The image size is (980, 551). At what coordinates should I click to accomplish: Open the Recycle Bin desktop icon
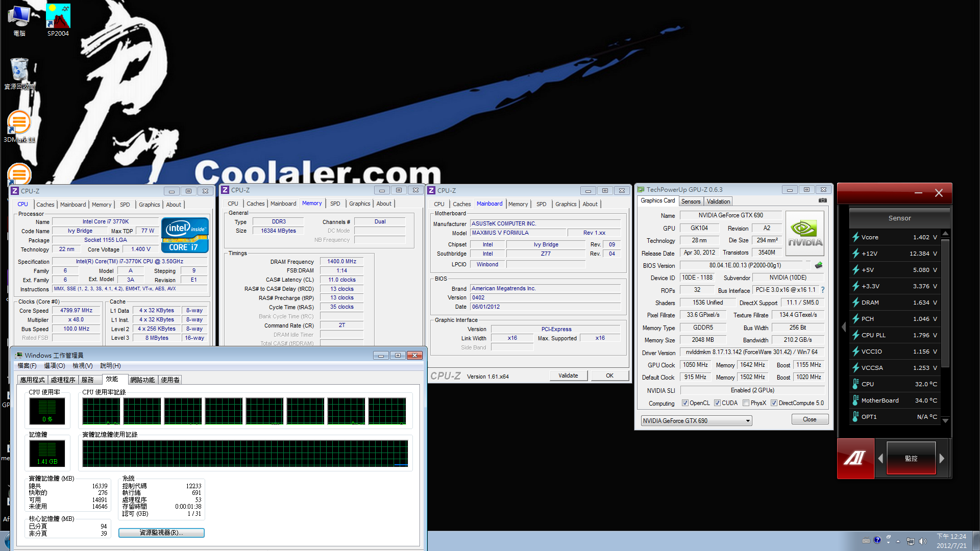19,74
